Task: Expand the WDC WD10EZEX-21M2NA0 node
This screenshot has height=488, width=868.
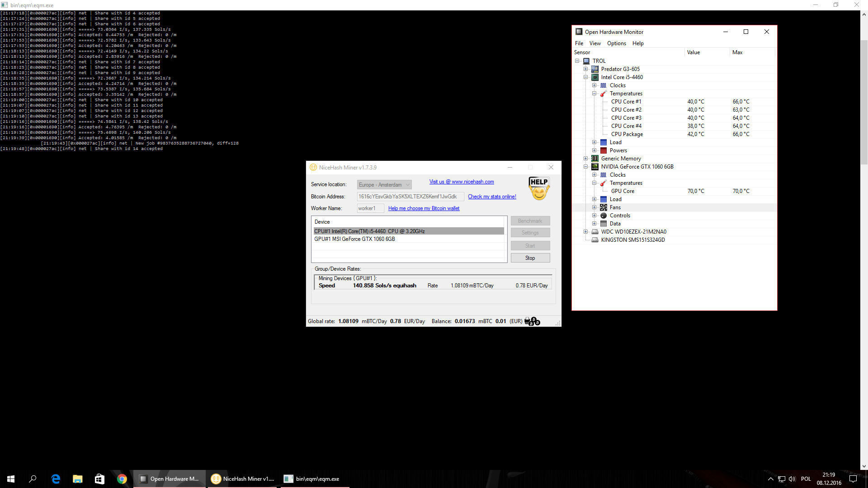Action: [586, 232]
